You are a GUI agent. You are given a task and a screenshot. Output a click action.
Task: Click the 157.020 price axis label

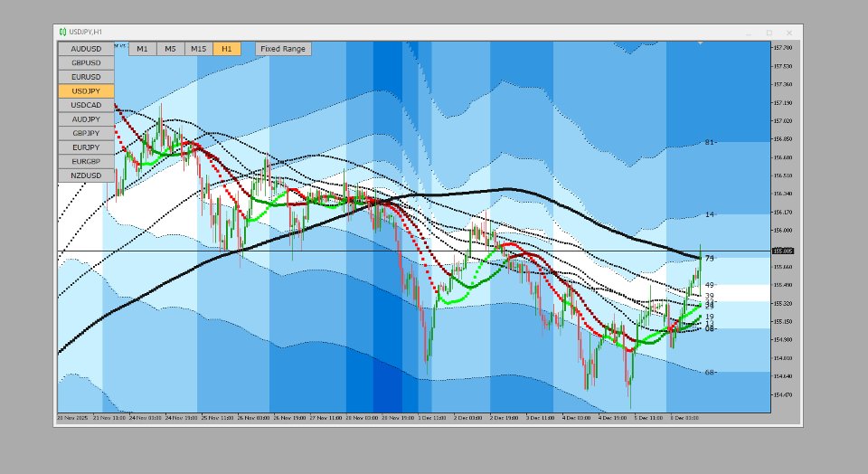coord(783,120)
